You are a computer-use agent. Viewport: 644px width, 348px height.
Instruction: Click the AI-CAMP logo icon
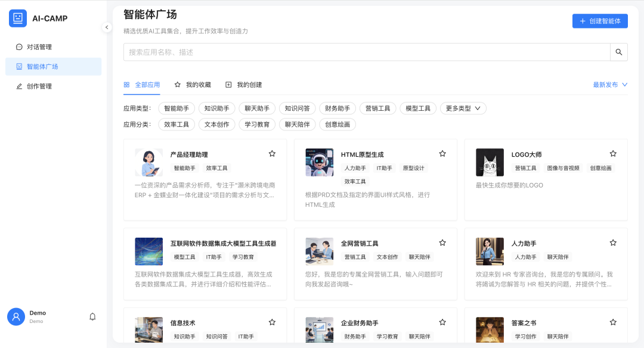coord(18,18)
